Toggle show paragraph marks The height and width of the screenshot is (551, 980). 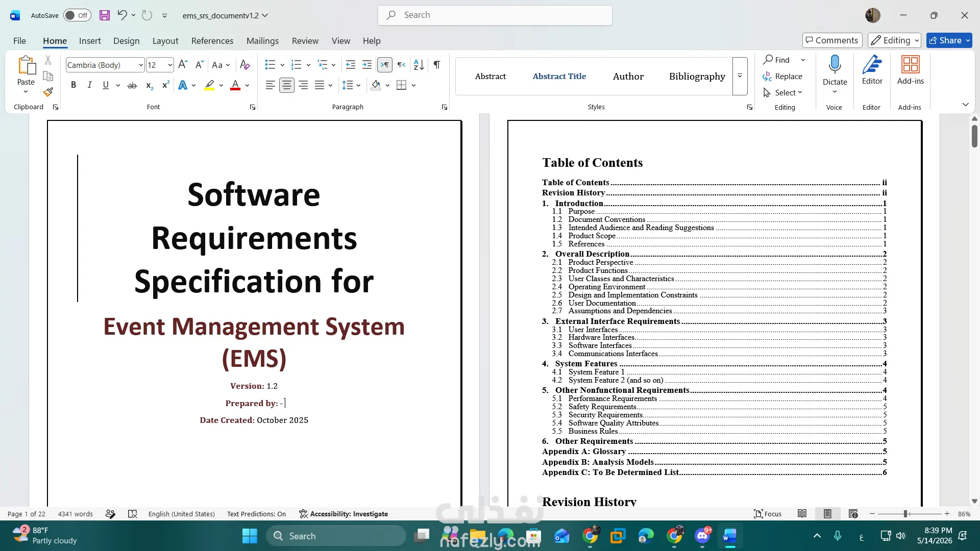[437, 65]
